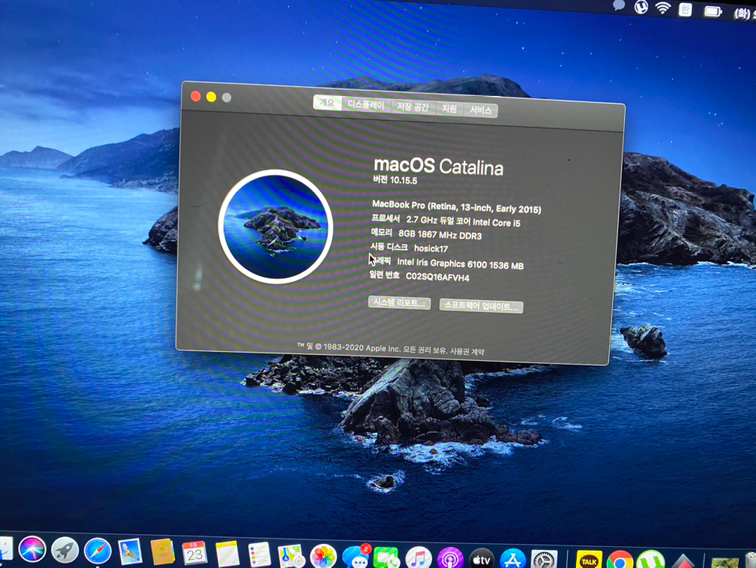The width and height of the screenshot is (756, 568).
Task: Open the Calendar app in dock
Action: coord(195,553)
